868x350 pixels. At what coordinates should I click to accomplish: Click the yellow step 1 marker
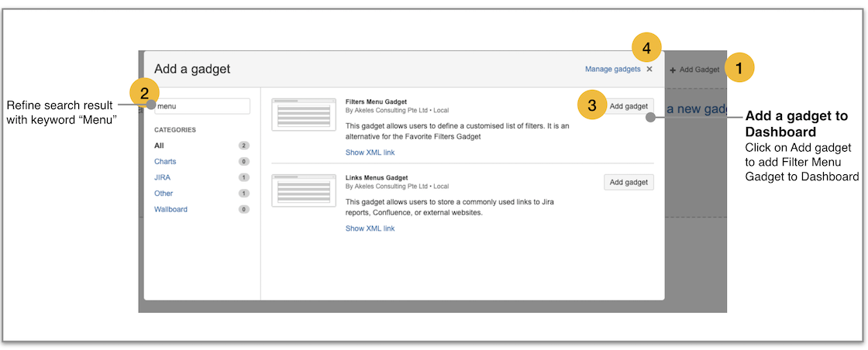tap(739, 67)
